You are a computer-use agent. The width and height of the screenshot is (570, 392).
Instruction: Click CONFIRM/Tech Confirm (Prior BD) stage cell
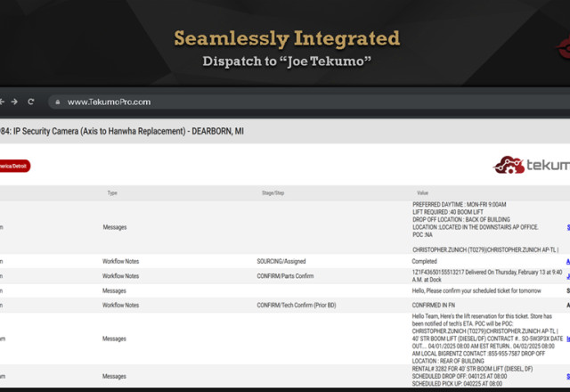297,306
